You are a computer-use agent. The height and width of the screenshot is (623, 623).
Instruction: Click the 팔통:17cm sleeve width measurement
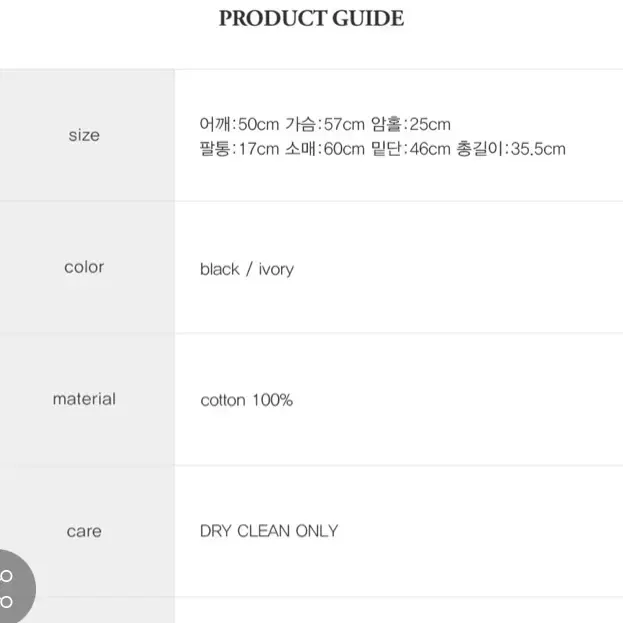[239, 149]
